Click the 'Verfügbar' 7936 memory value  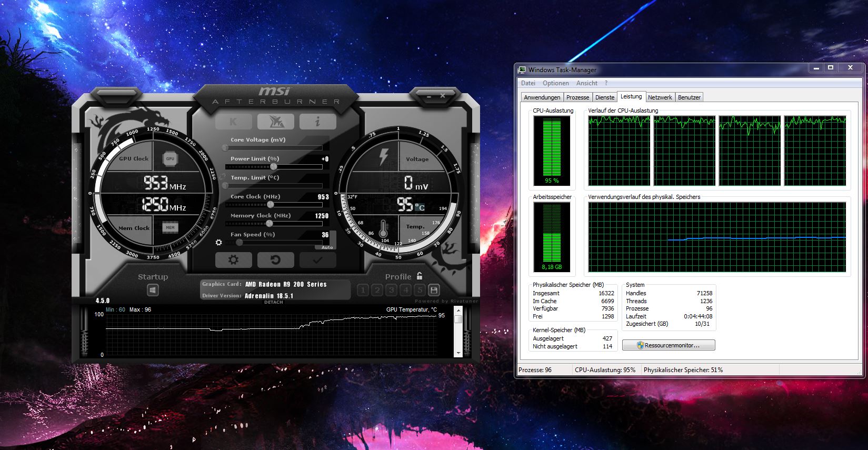(607, 308)
